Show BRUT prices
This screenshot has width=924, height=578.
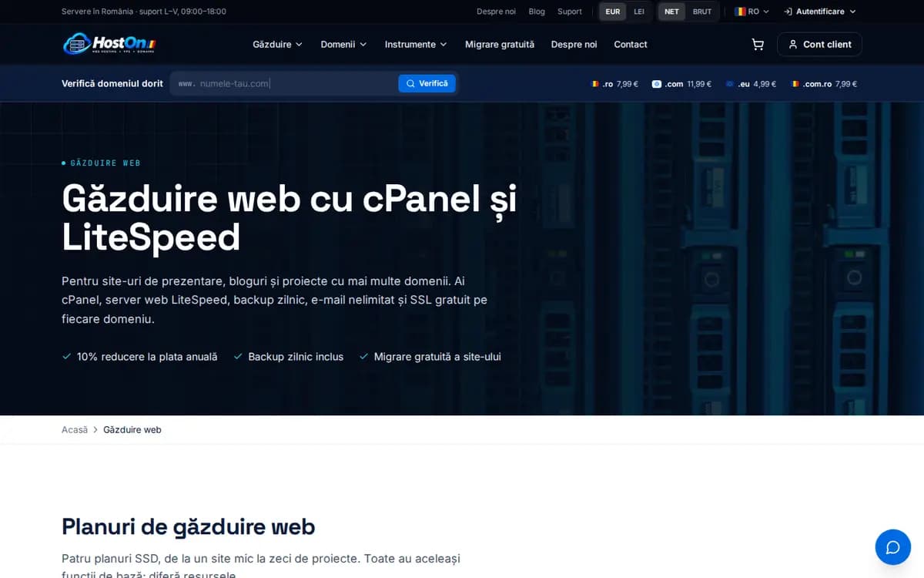pyautogui.click(x=702, y=12)
